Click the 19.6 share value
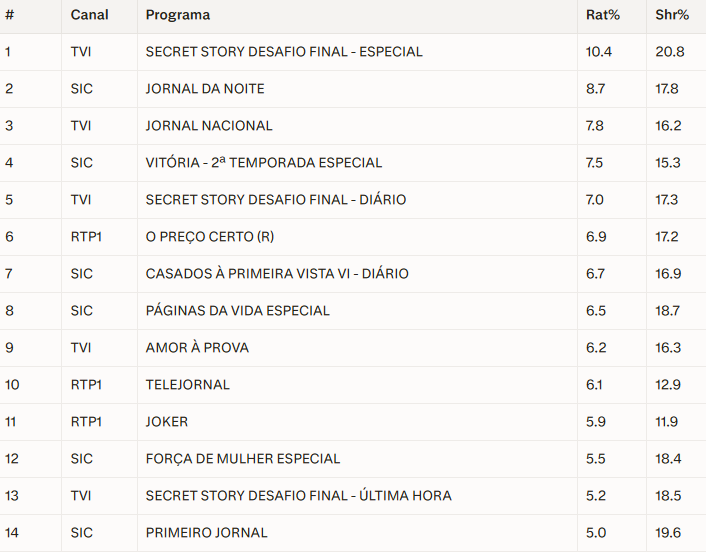 tap(669, 533)
